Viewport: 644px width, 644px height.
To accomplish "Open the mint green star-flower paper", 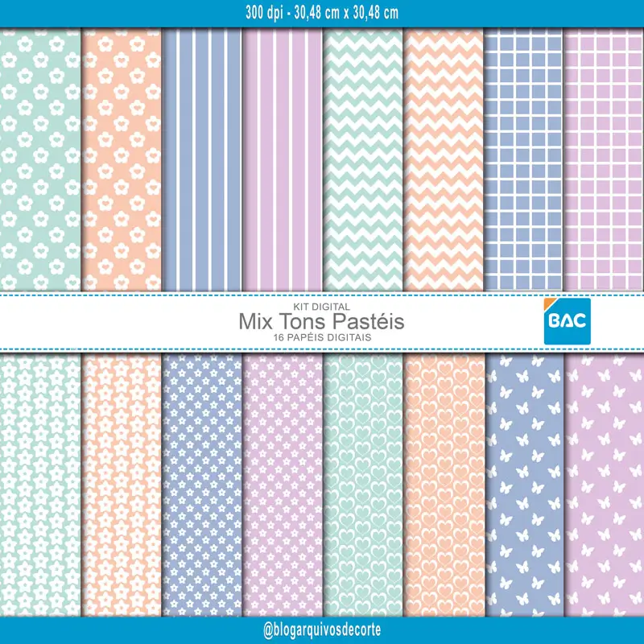I will coord(40,485).
